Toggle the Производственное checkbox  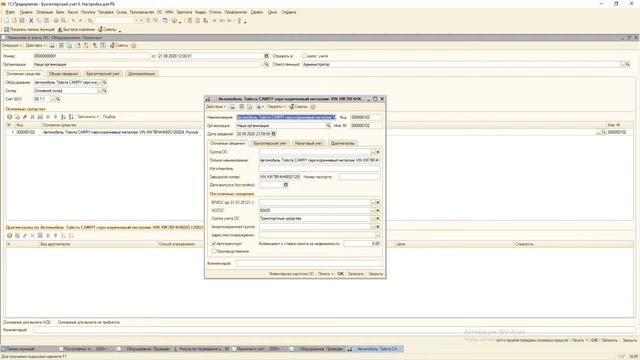(213, 251)
